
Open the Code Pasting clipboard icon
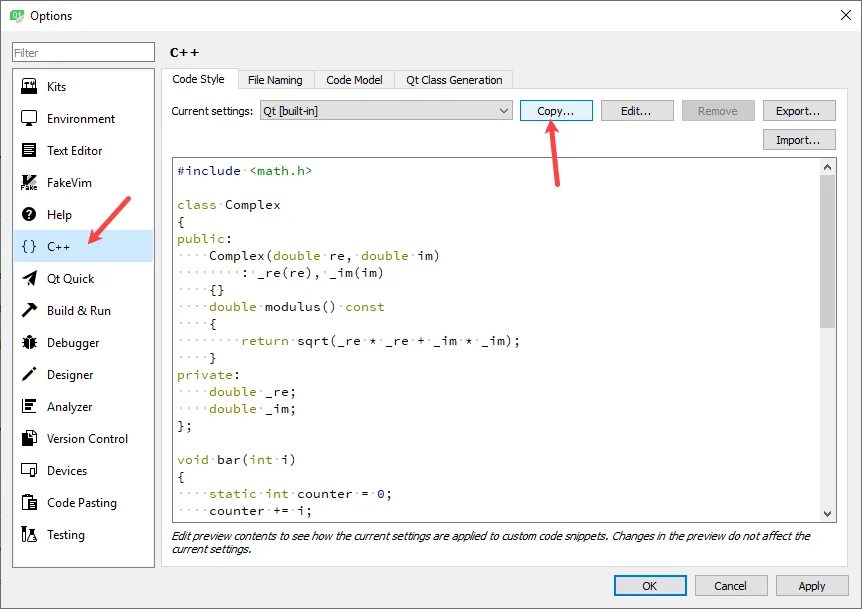pyautogui.click(x=29, y=502)
